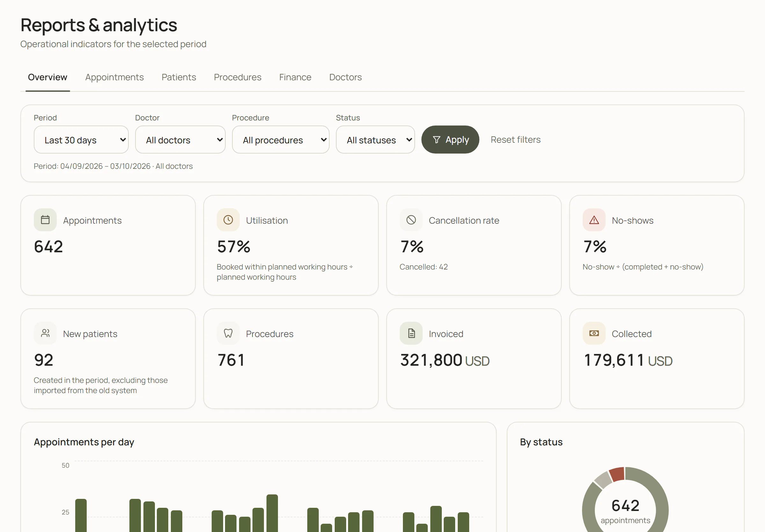This screenshot has height=532, width=765.
Task: Expand the Procedure dropdown showing All procedures
Action: point(281,140)
